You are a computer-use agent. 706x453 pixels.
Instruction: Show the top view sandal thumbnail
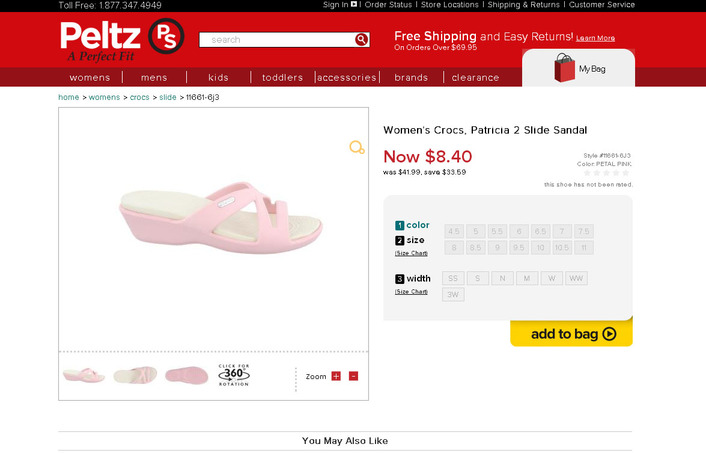coord(135,375)
